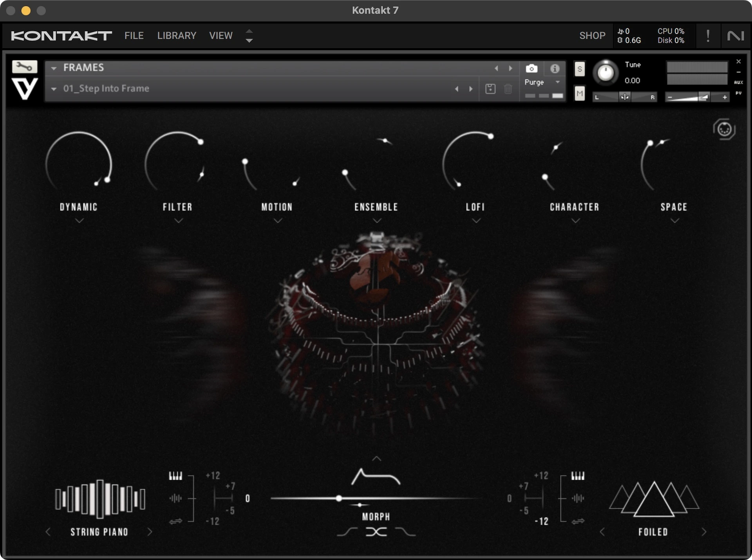The image size is (752, 560).
Task: Click the MIDI connector icon top right
Action: coord(724,129)
